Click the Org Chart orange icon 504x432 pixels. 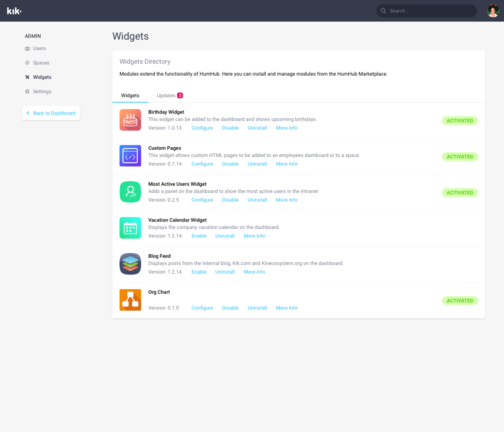130,300
